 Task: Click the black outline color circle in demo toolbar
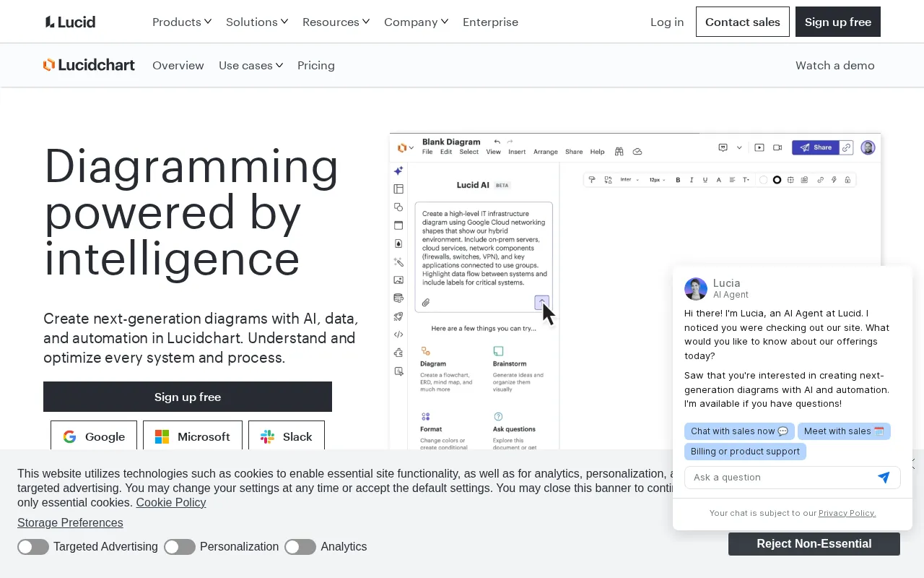click(777, 180)
